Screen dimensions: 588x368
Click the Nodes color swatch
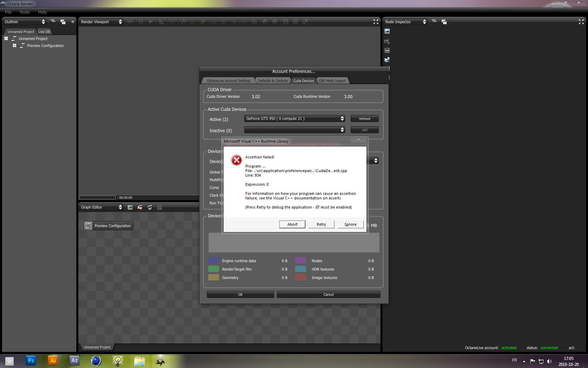[x=300, y=260]
